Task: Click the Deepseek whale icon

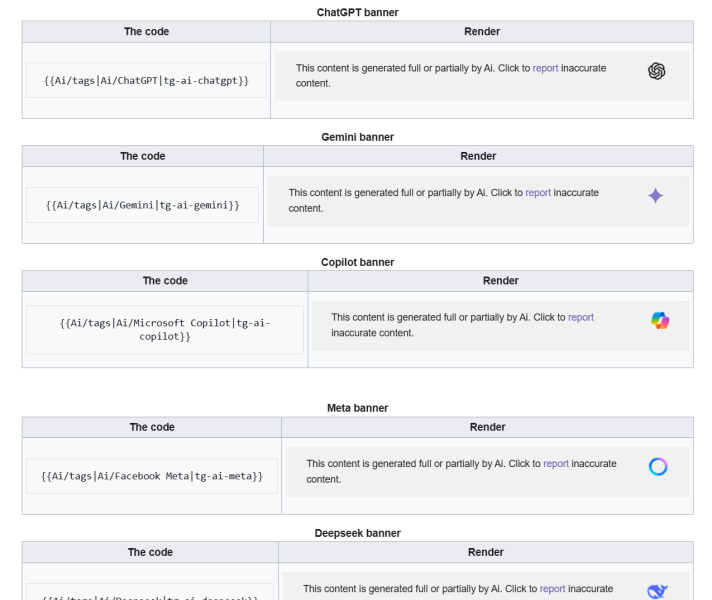Action: pyautogui.click(x=657, y=591)
